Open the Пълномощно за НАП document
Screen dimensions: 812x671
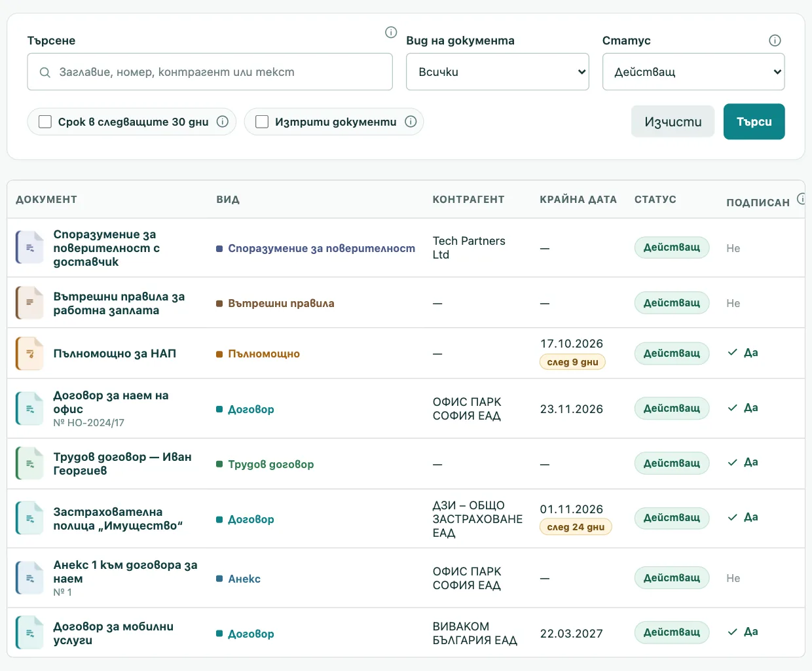[x=115, y=354]
